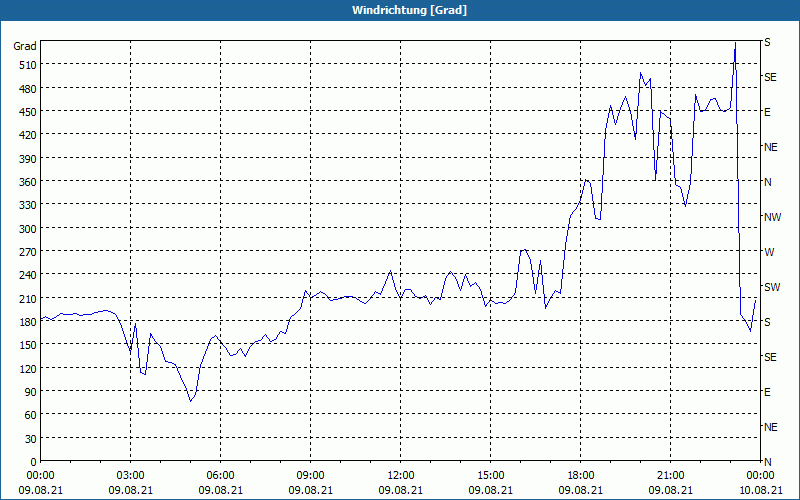
Task: Click the Windrichtung [Grad] chart title
Action: pos(409,10)
